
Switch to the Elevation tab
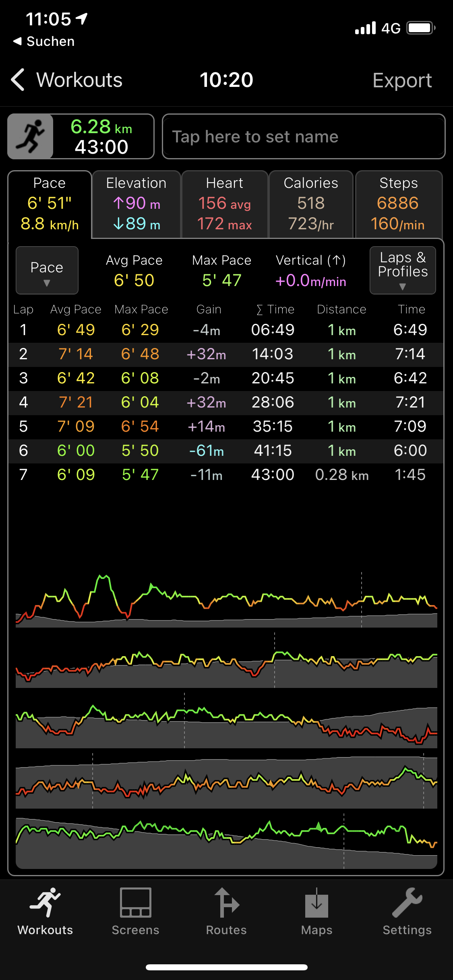pyautogui.click(x=136, y=204)
